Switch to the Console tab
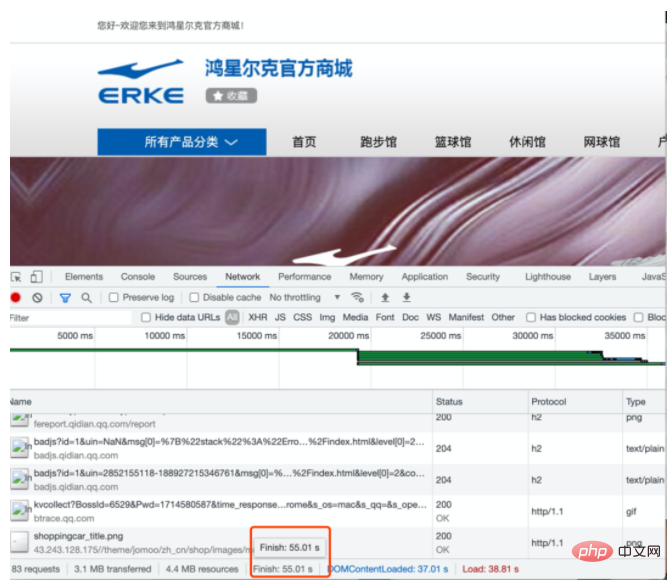 (x=138, y=277)
